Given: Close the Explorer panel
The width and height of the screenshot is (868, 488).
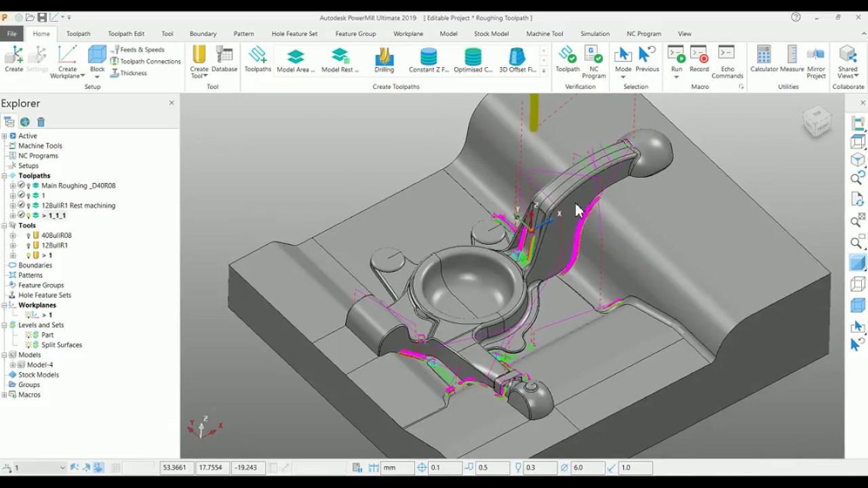Looking at the screenshot, I should coord(172,103).
